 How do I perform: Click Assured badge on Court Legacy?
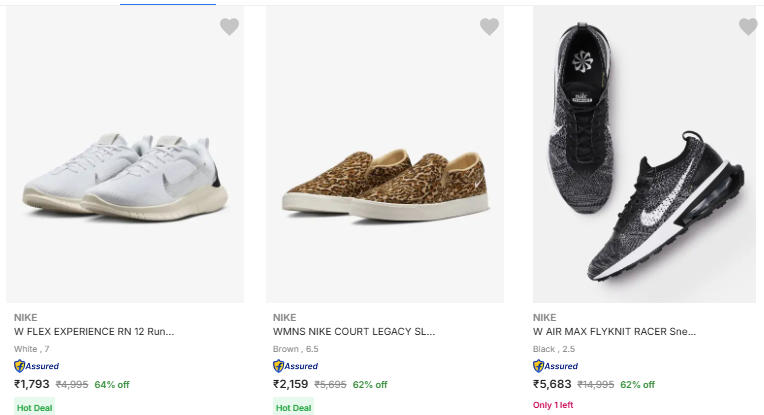295,366
